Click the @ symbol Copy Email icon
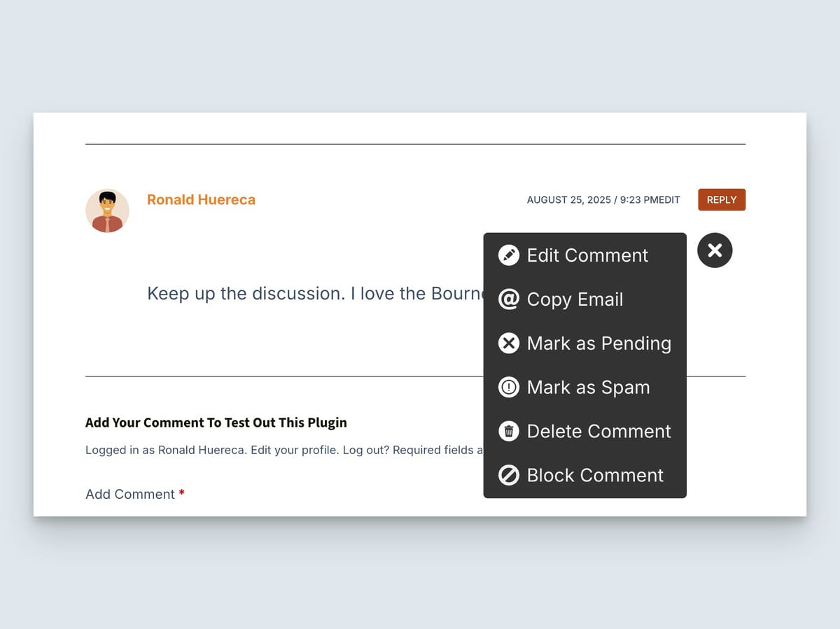Screen dimensions: 840x629 [x=508, y=299]
